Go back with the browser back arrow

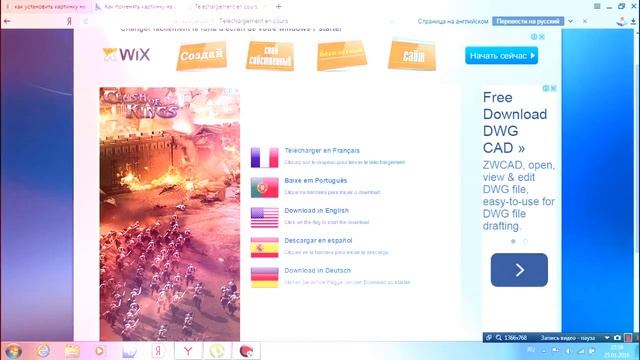point(7,21)
